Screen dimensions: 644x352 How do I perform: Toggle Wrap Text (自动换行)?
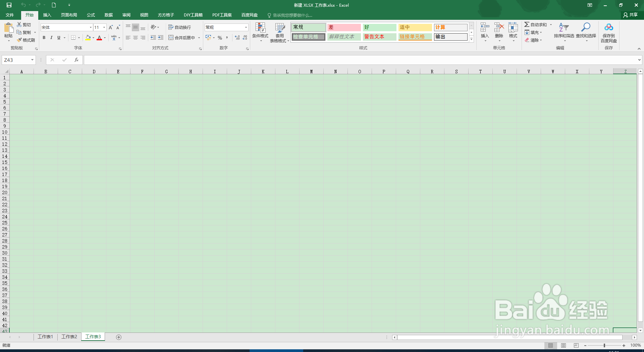coord(180,27)
